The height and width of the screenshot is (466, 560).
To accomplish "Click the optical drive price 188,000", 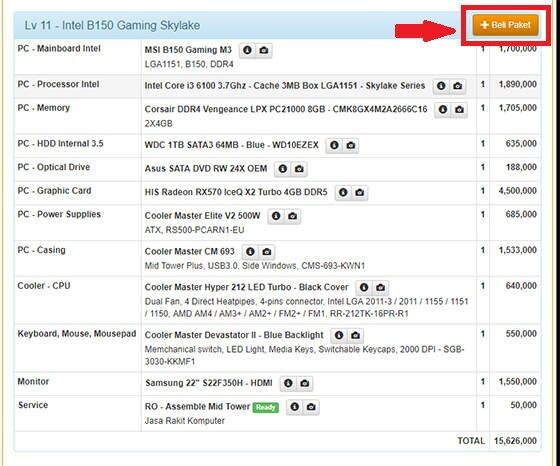I will pyautogui.click(x=521, y=167).
